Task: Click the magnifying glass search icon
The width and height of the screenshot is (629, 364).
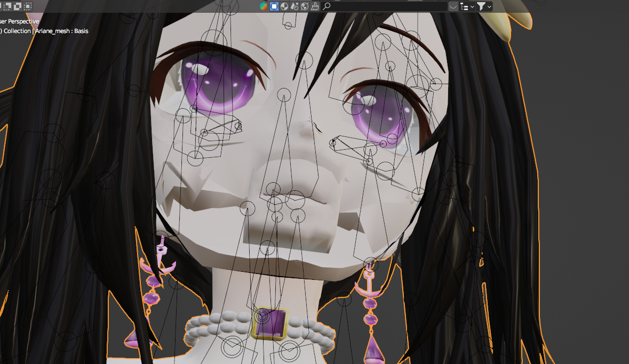Action: click(327, 6)
